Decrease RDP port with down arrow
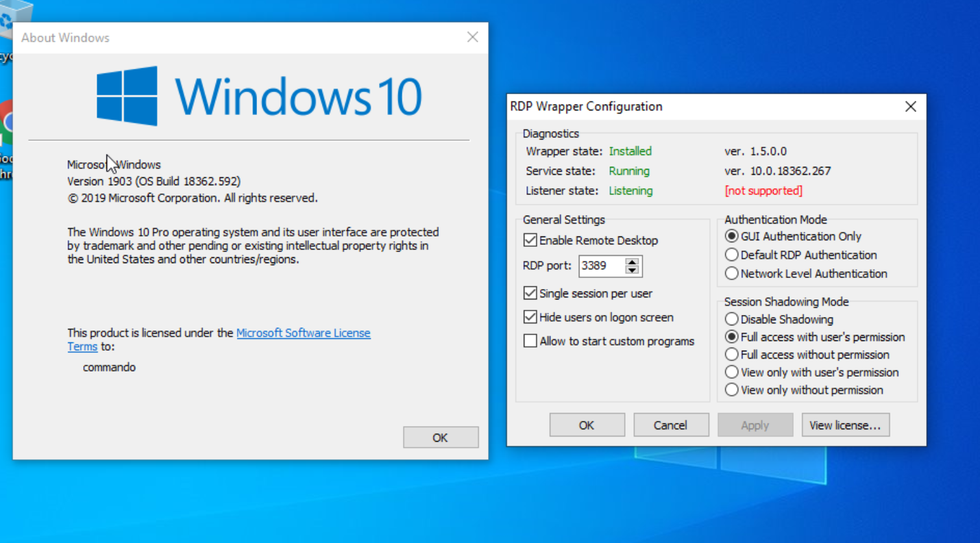The width and height of the screenshot is (980, 543). [632, 270]
